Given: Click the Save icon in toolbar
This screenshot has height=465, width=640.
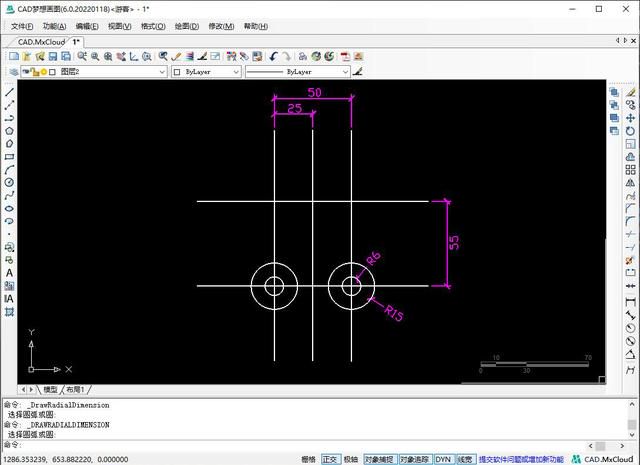Looking at the screenshot, I should click(x=53, y=56).
